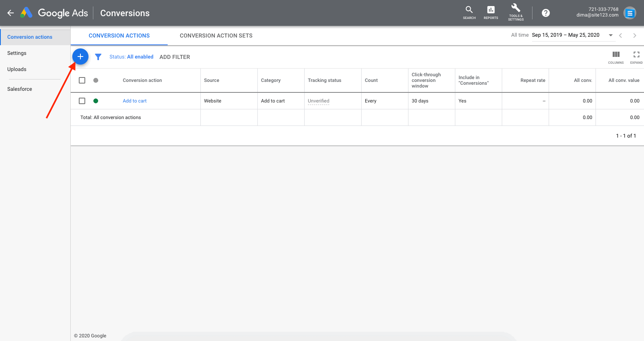Viewport: 644px width, 341px height.
Task: Click the Unverified tracking status
Action: 318,101
